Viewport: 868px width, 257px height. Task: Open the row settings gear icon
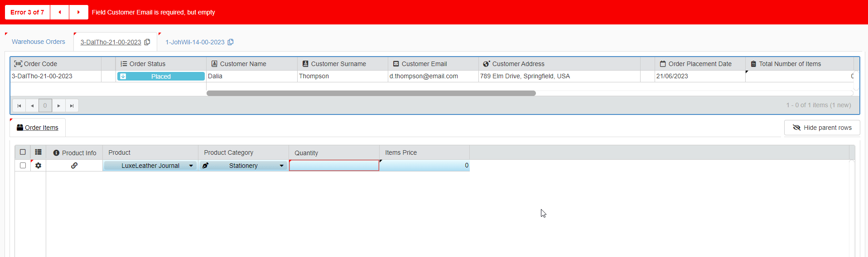[38, 166]
